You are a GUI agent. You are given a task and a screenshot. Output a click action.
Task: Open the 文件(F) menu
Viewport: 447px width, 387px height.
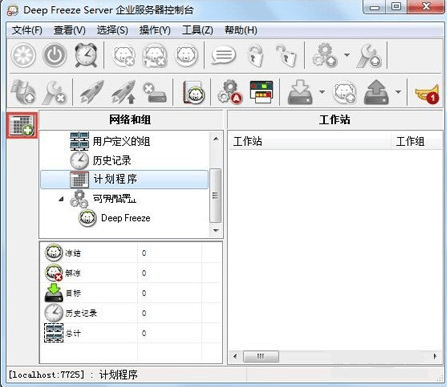[x=27, y=30]
